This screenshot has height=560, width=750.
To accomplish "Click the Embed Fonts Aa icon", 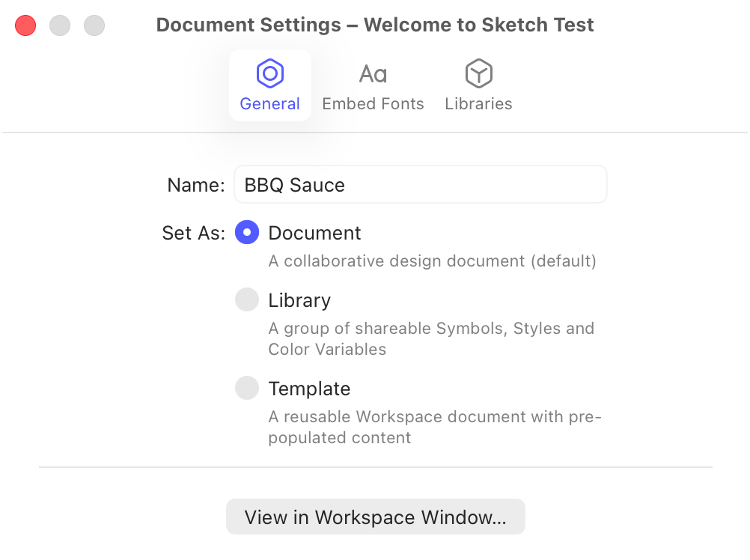I will click(x=373, y=74).
